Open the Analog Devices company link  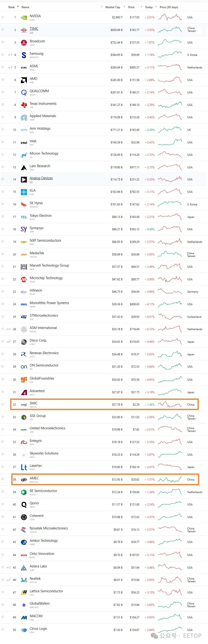point(41,178)
